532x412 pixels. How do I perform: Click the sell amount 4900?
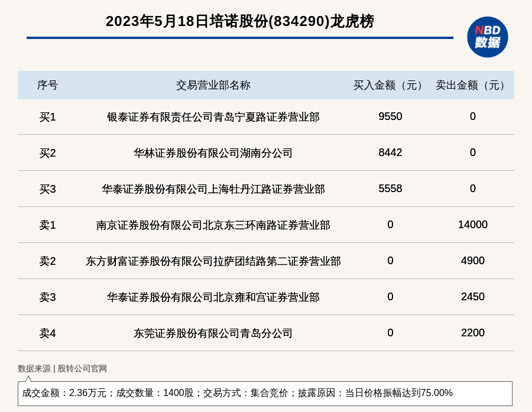(x=473, y=260)
